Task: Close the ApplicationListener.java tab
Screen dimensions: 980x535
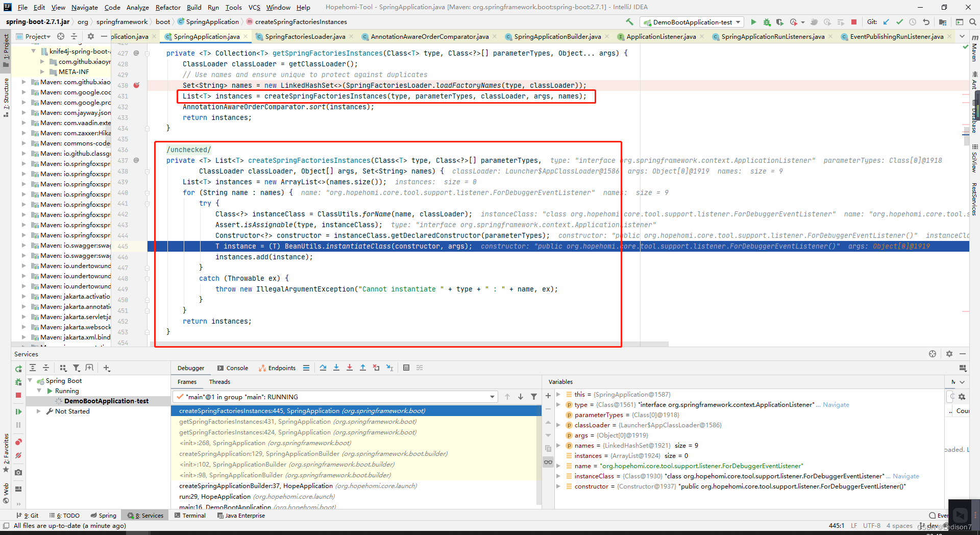Action: coord(702,36)
